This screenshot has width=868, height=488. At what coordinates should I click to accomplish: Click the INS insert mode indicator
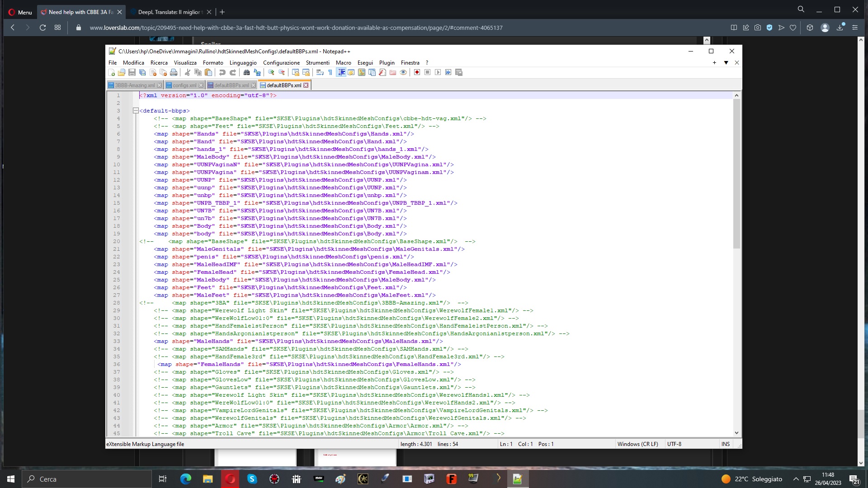(725, 444)
